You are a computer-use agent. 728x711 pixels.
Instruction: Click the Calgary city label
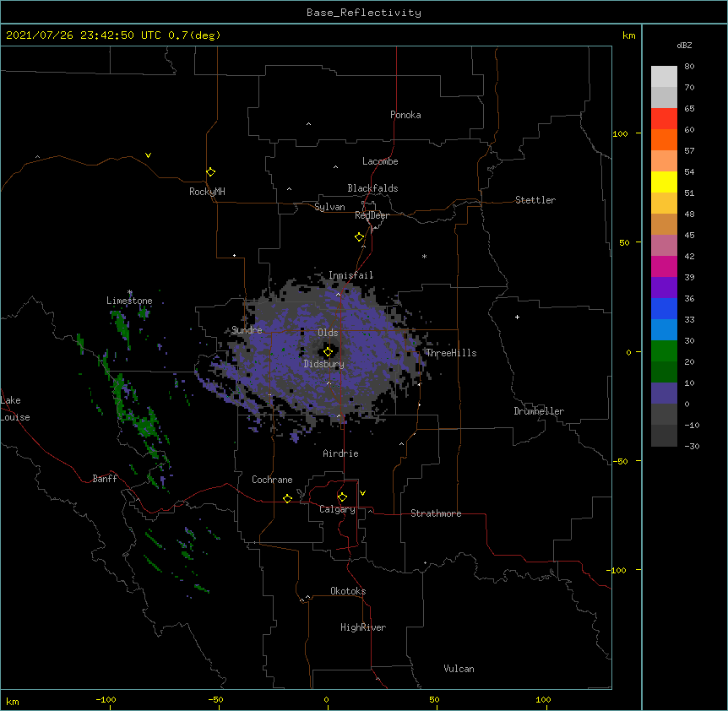[337, 509]
